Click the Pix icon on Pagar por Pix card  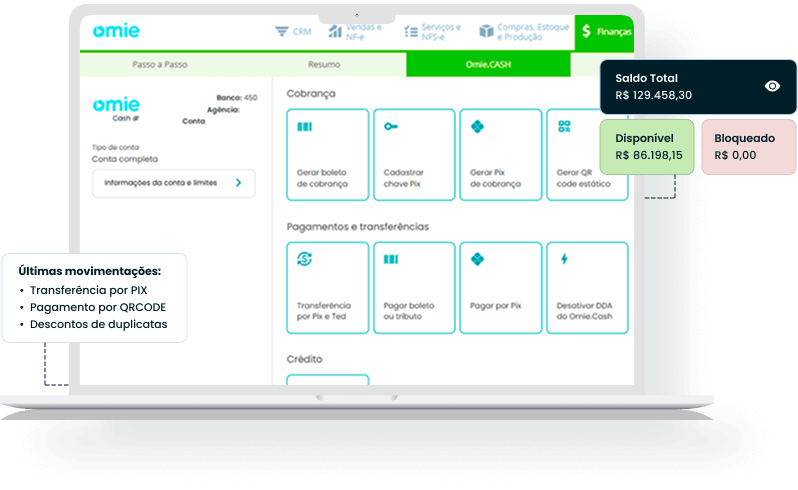point(477,259)
